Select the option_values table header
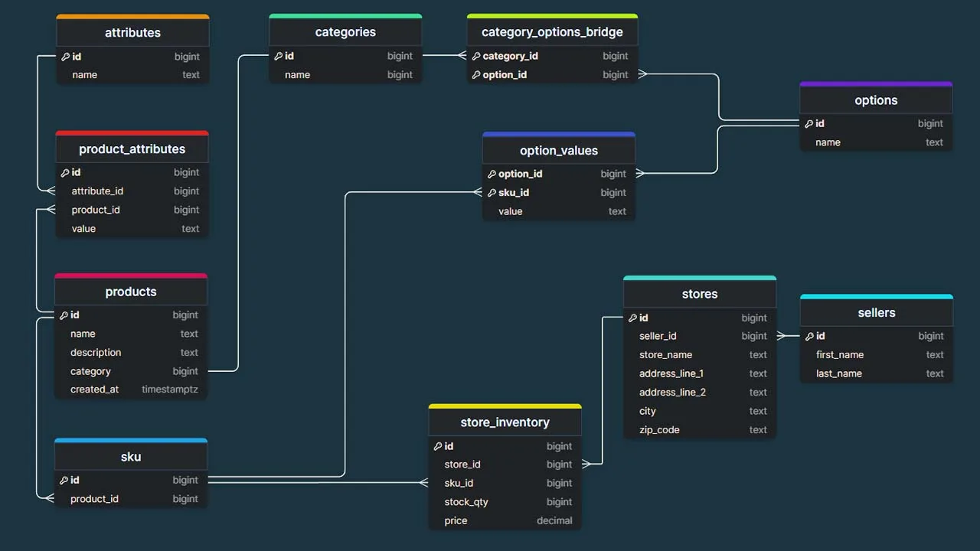 (558, 151)
